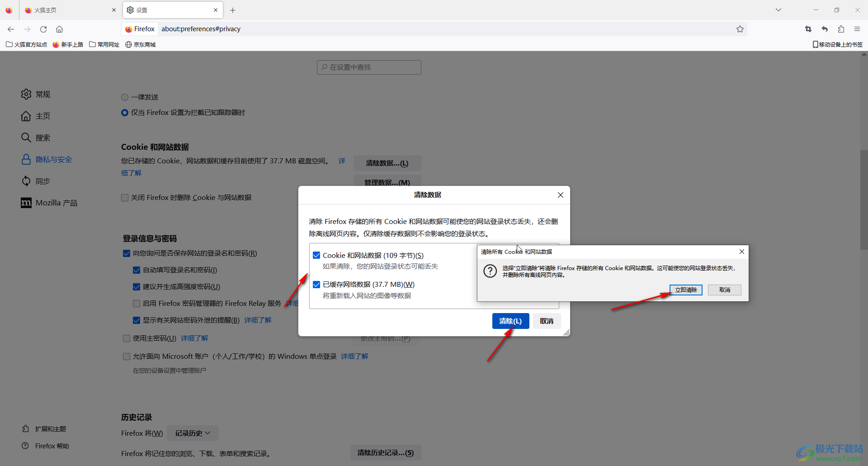Click the home icon in toolbar
This screenshot has height=466, width=868.
coord(59,29)
